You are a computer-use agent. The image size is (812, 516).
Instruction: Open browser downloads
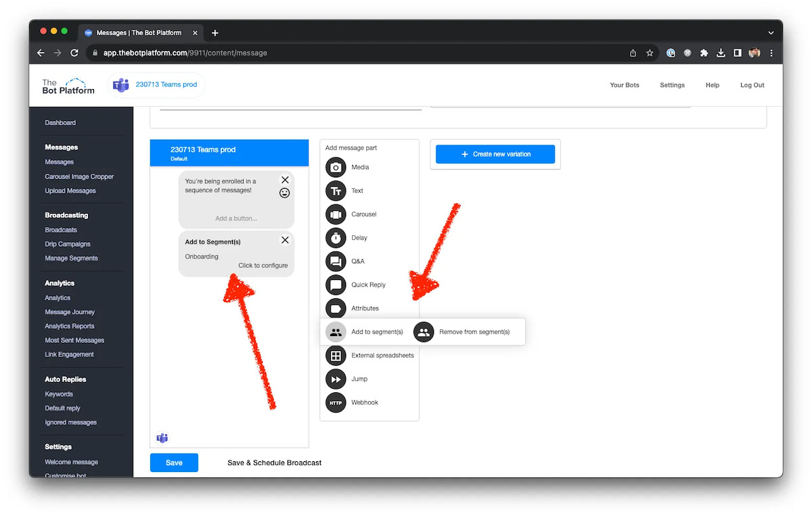pyautogui.click(x=721, y=53)
